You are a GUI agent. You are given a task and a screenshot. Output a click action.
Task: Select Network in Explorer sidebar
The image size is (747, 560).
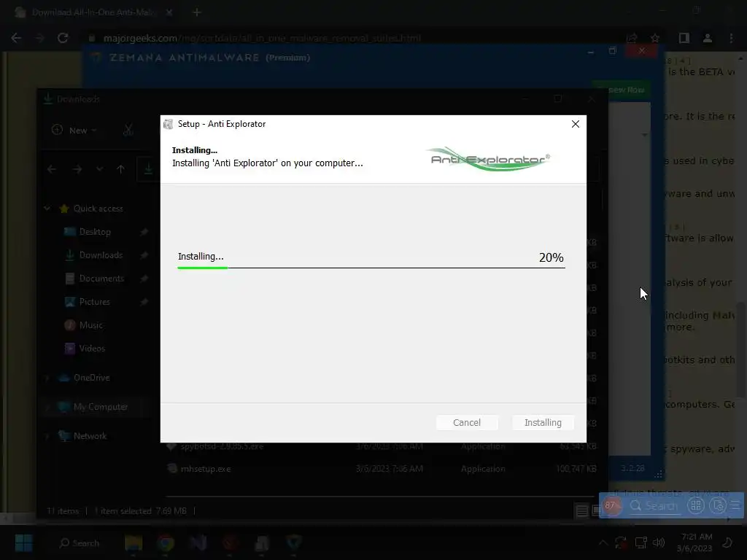tap(90, 436)
